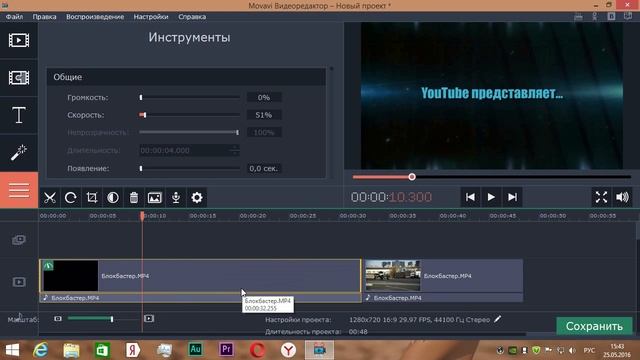The height and width of the screenshot is (360, 640).
Task: Click the overlay track icon on timeline
Action: (x=19, y=240)
